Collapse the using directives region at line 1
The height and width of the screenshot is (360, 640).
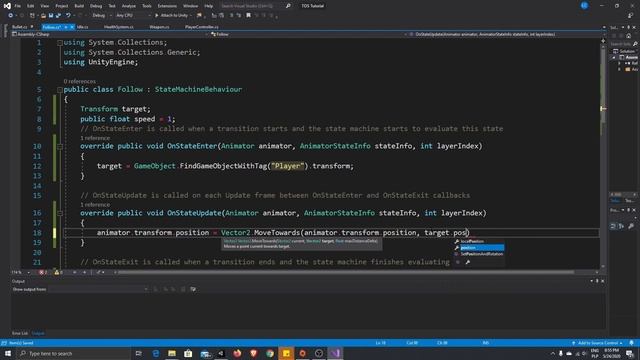(60, 42)
